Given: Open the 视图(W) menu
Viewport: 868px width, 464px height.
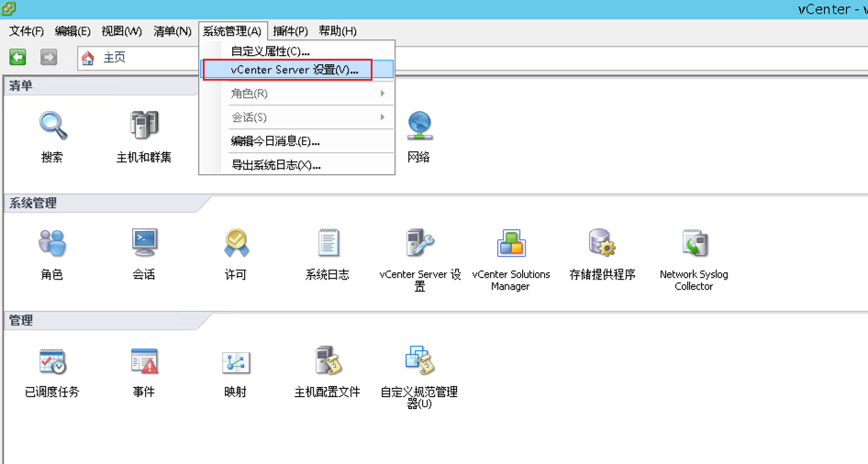Looking at the screenshot, I should pyautogui.click(x=122, y=31).
